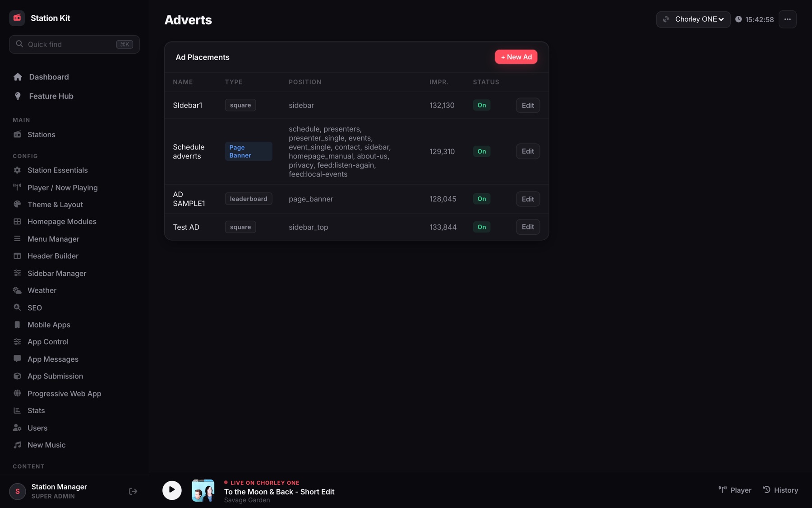Image resolution: width=812 pixels, height=508 pixels.
Task: Edit the AD SAMPLE1 placement
Action: (528, 199)
